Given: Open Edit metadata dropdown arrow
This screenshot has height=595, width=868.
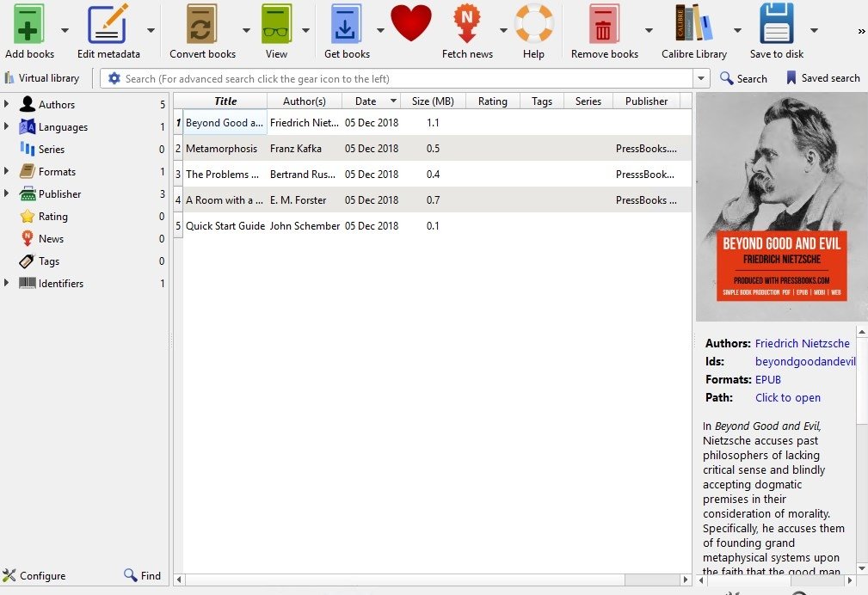Looking at the screenshot, I should [151, 30].
